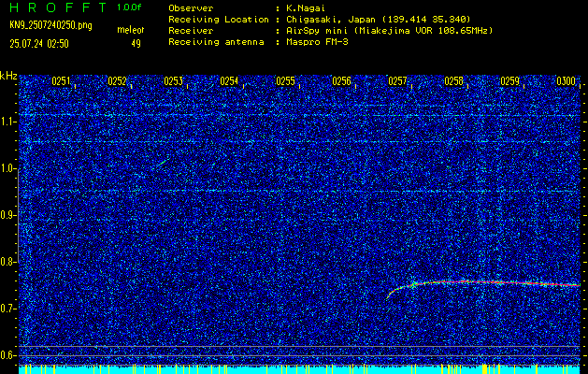Click the 0251 time marker
The width and height of the screenshot is (588, 374).
[x=61, y=81]
